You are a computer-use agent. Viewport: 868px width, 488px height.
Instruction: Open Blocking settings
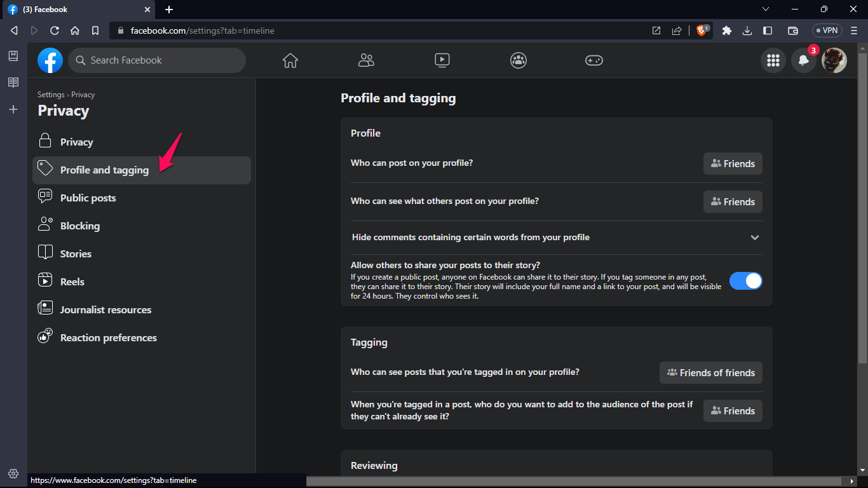(142, 226)
